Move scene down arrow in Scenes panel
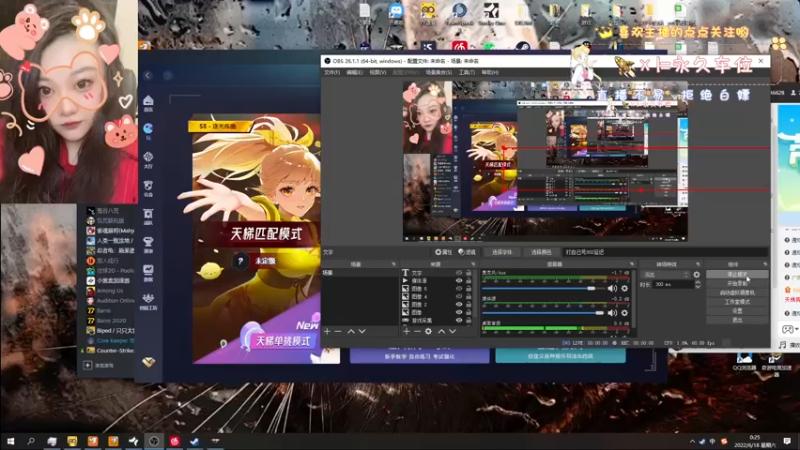This screenshot has height=450, width=800. 362,331
